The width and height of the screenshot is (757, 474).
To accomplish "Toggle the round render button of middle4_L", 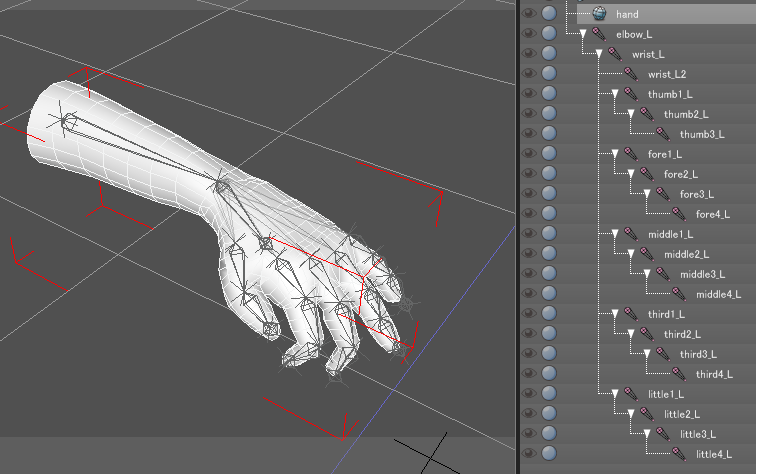I will 549,293.
